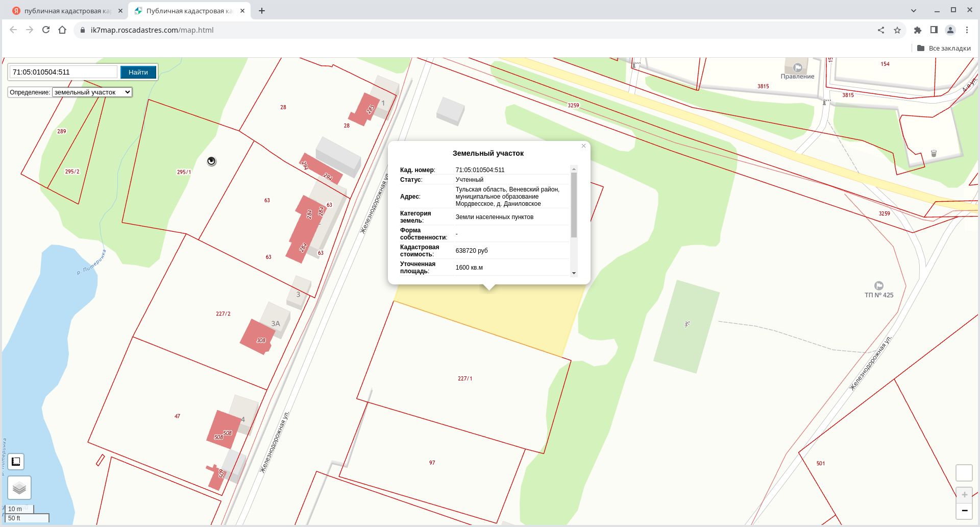Open a new browser tab
Viewport: 980px width, 527px height.
262,11
